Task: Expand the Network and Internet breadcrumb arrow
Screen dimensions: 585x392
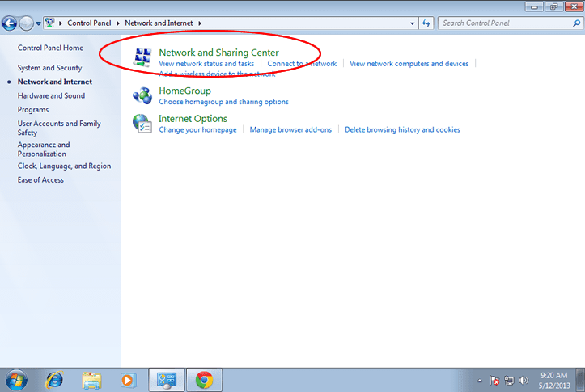Action: point(200,23)
